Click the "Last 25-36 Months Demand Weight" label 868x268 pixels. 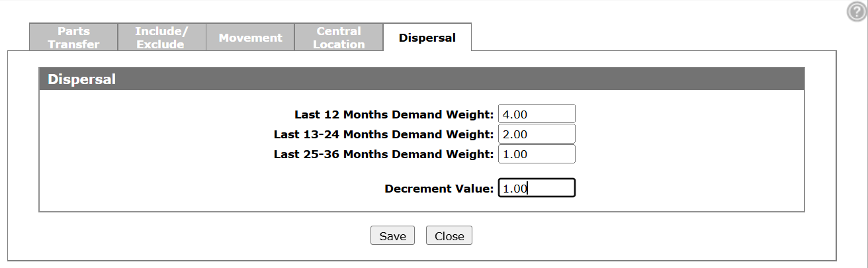(384, 154)
